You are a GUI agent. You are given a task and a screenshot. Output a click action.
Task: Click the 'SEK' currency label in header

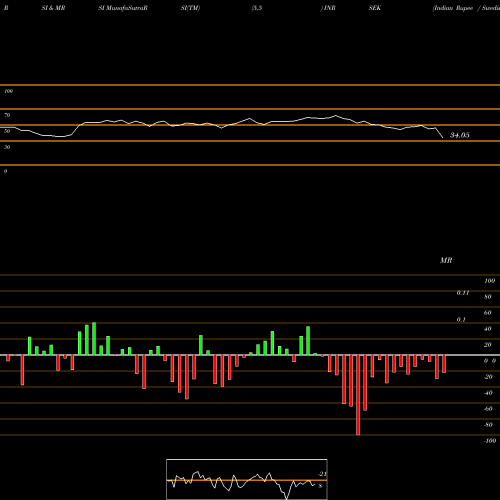(x=375, y=8)
